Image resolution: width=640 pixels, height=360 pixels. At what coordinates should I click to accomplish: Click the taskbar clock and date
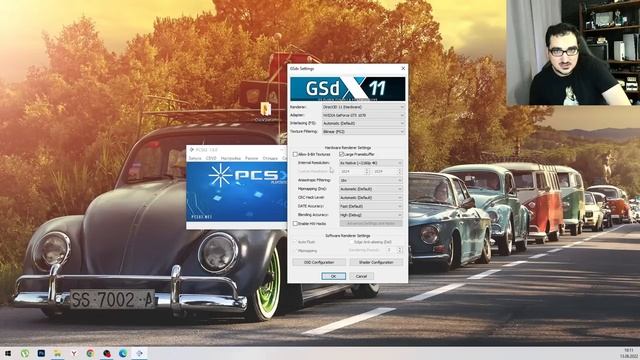tap(629, 353)
